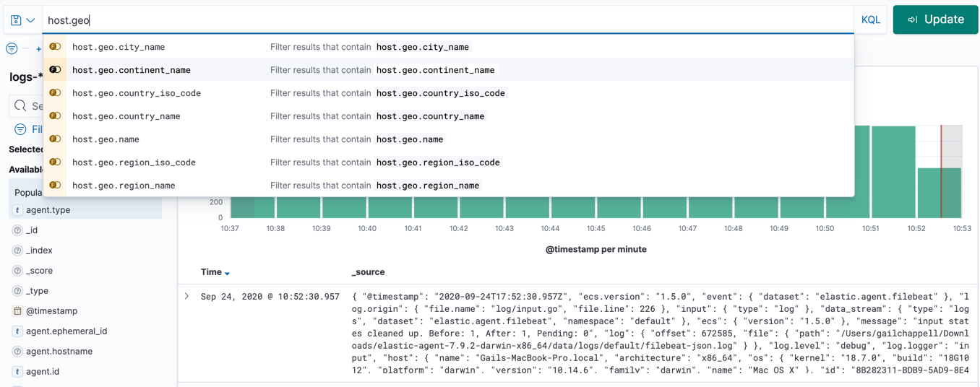Image resolution: width=980 pixels, height=387 pixels.
Task: Click the histogram bar at 10:51
Action: tap(893, 172)
